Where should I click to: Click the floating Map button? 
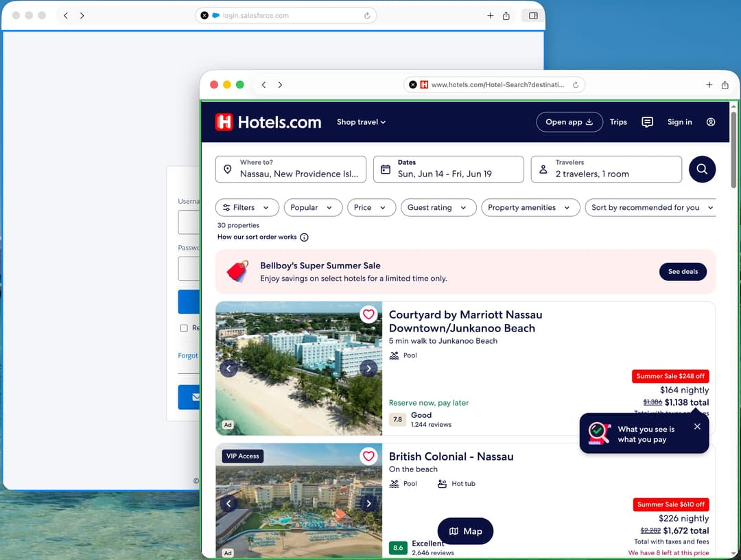coord(465,531)
